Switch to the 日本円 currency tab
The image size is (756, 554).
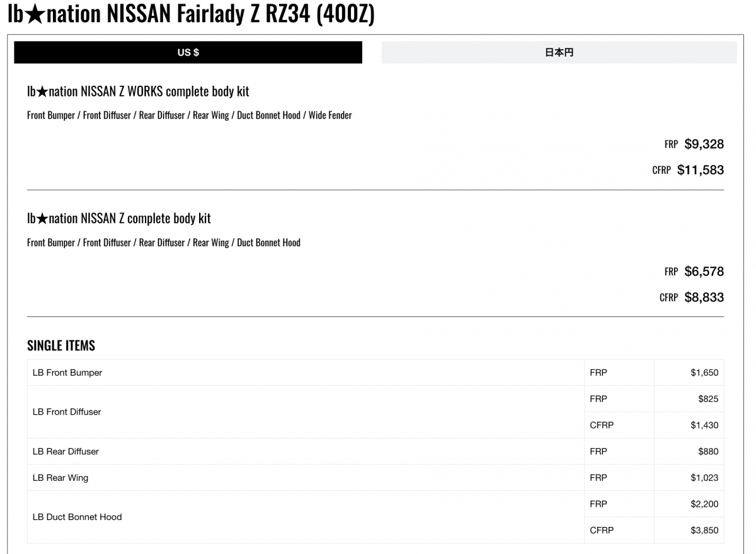click(559, 52)
